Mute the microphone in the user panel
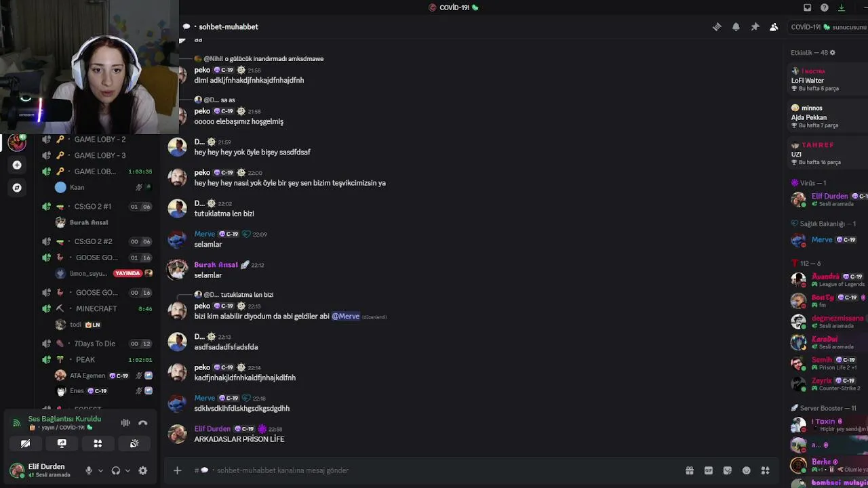Screen dimensions: 868x488 click(88, 470)
